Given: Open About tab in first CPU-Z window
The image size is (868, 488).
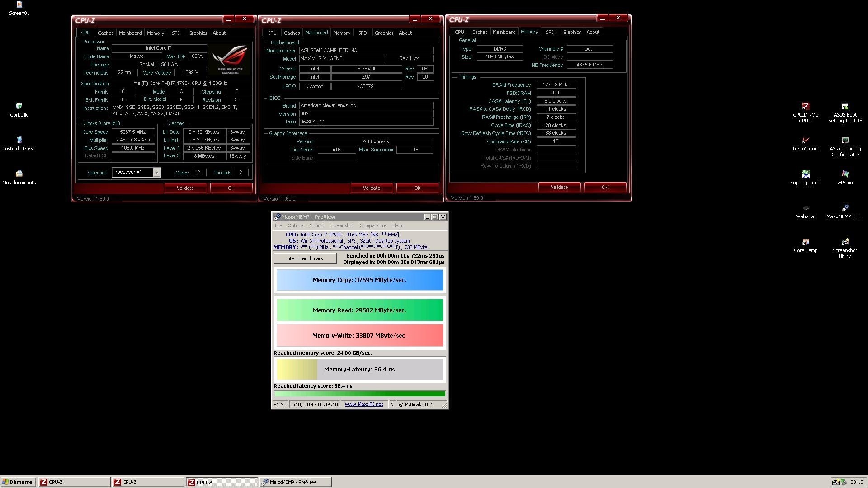Looking at the screenshot, I should (x=219, y=33).
